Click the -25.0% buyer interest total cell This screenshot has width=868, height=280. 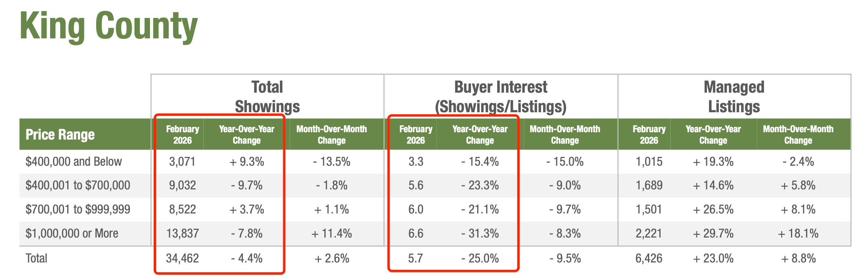pos(480,258)
